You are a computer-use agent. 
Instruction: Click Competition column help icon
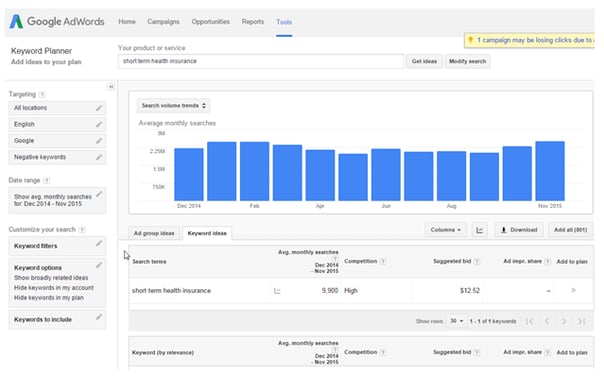click(x=383, y=262)
